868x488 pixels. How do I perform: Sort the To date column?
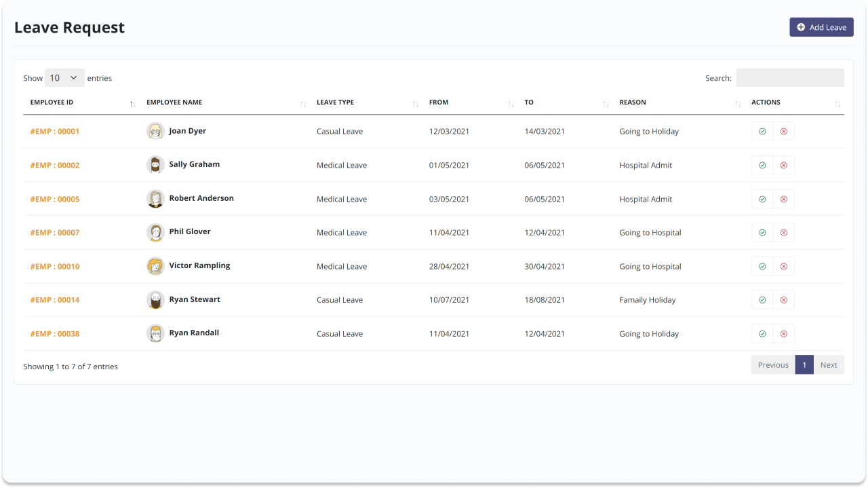[x=606, y=103]
